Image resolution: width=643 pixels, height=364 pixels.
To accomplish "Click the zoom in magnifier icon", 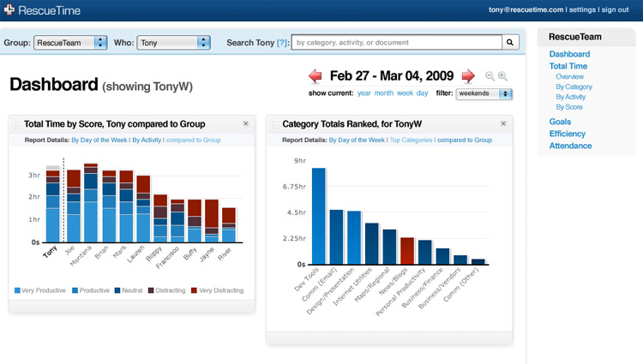I will coord(503,76).
